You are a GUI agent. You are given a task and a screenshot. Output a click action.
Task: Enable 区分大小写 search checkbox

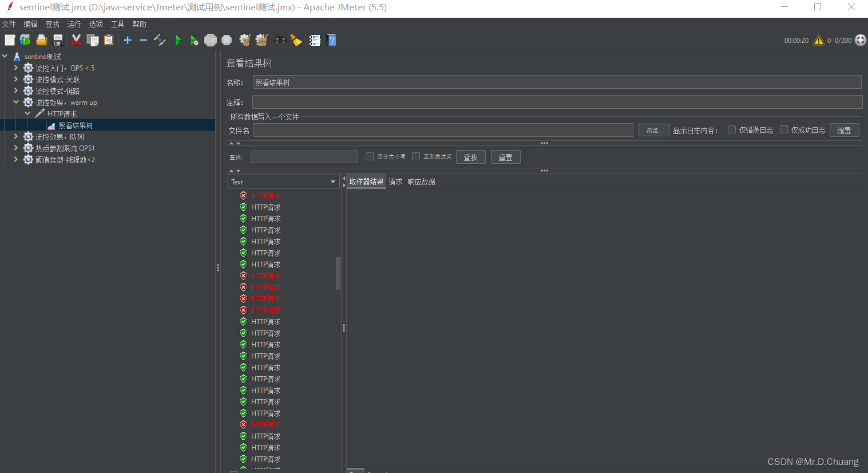pos(370,156)
